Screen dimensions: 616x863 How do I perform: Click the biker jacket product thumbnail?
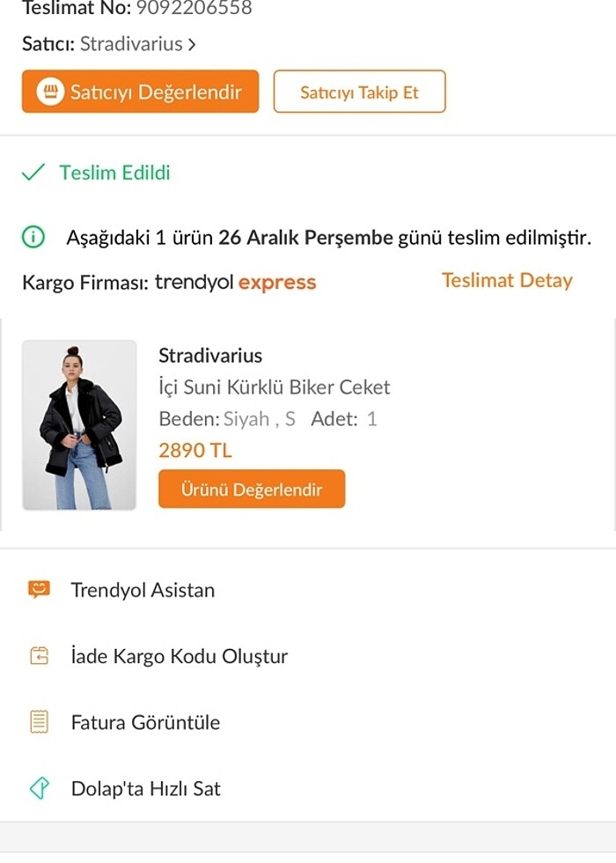(78, 424)
